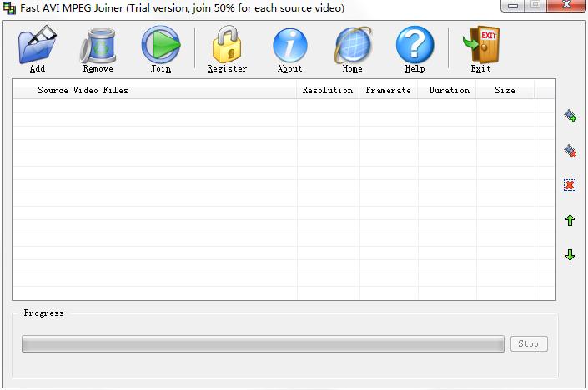Screen dimensions: 588x390
Task: Click the application icon in title bar
Action: (x=9, y=7)
